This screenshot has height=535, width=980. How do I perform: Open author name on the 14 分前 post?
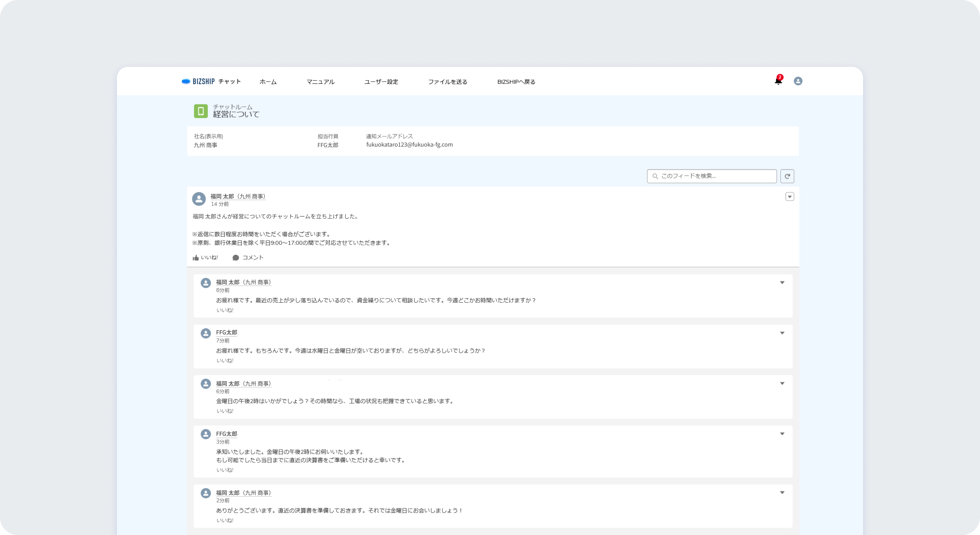238,196
